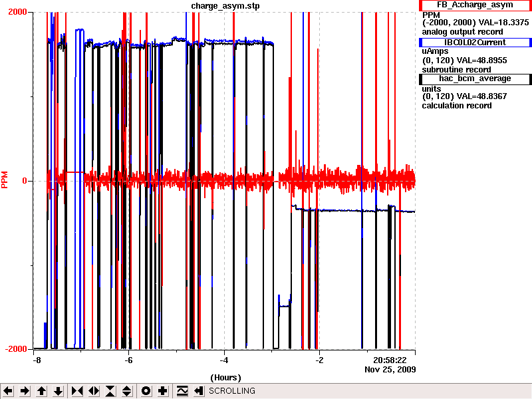This screenshot has height=399, width=532.
Task: Click the SCROLLING status label
Action: pos(232,391)
